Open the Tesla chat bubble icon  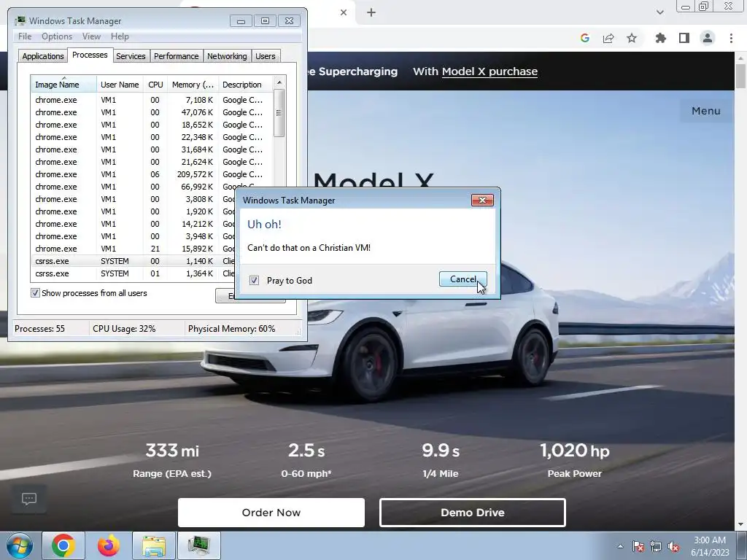[29, 499]
